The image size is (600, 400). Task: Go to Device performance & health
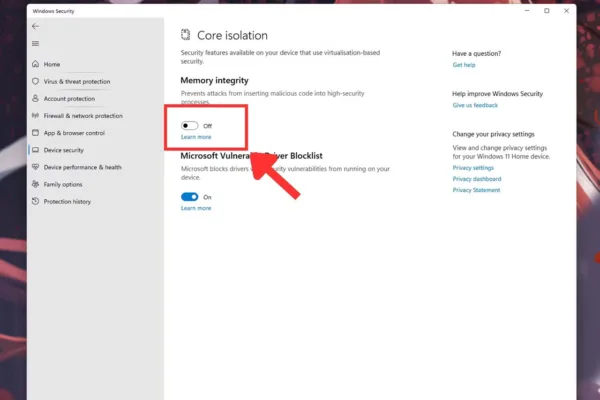coord(83,167)
